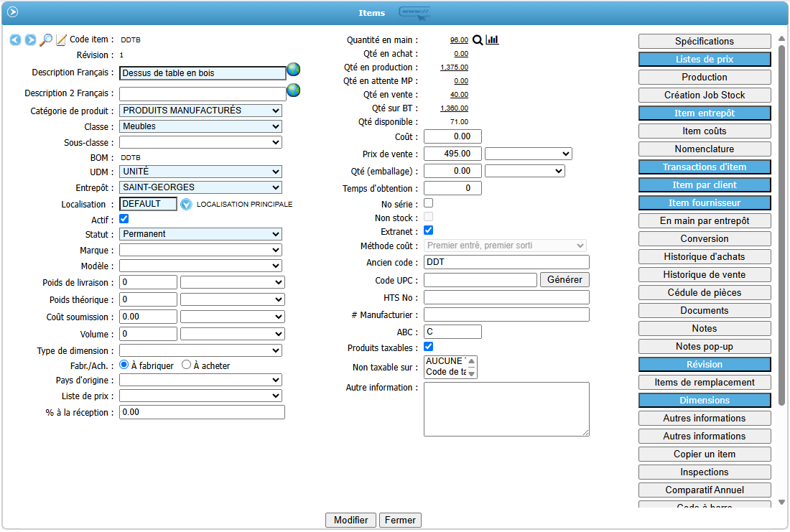Open bar chart icon beside Quantité en main

click(x=492, y=39)
